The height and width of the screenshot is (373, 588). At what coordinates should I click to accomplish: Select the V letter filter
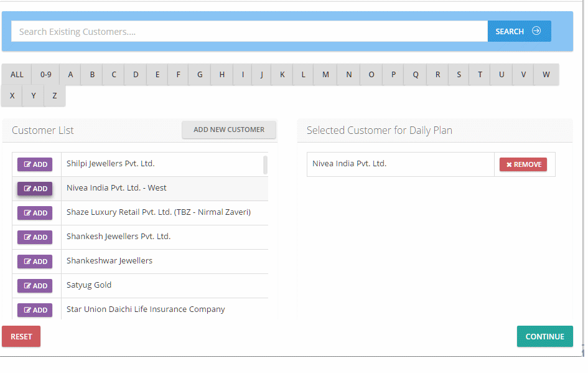523,74
